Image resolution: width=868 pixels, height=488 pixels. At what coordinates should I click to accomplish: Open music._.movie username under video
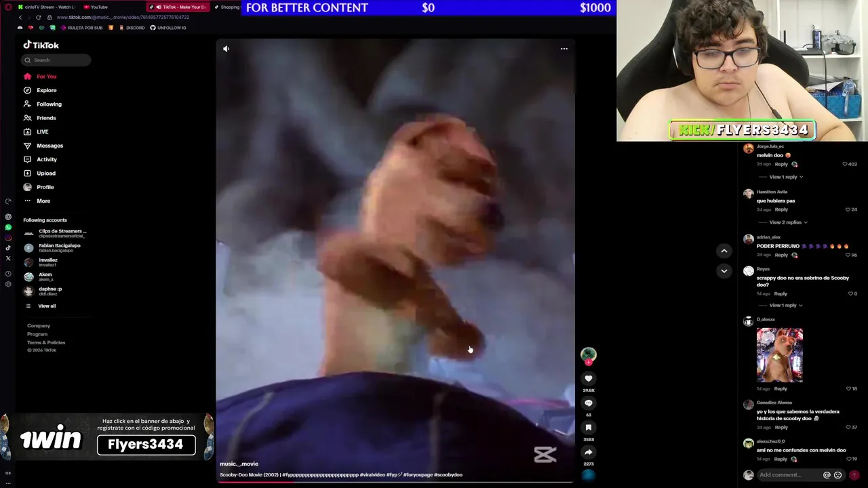[x=239, y=464]
